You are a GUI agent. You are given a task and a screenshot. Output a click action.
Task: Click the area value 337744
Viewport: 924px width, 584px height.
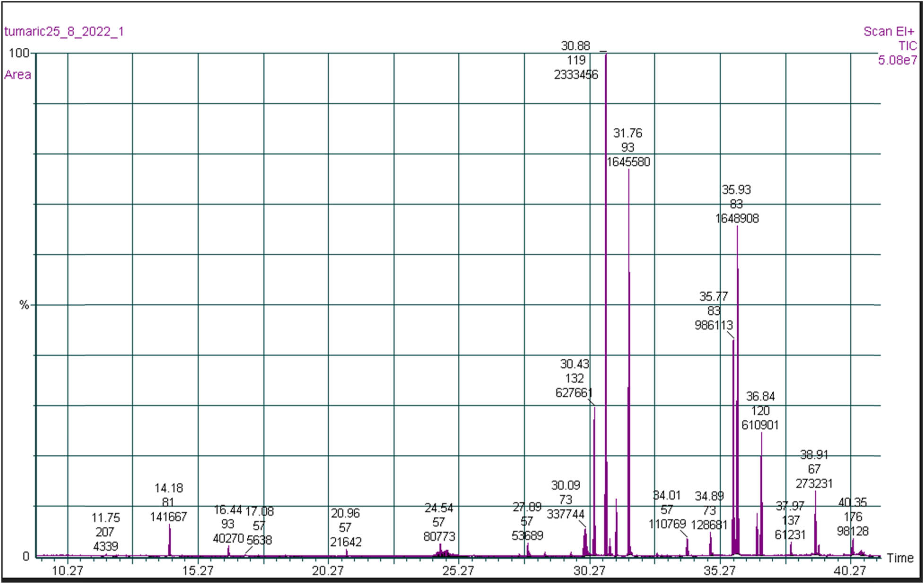pos(566,514)
